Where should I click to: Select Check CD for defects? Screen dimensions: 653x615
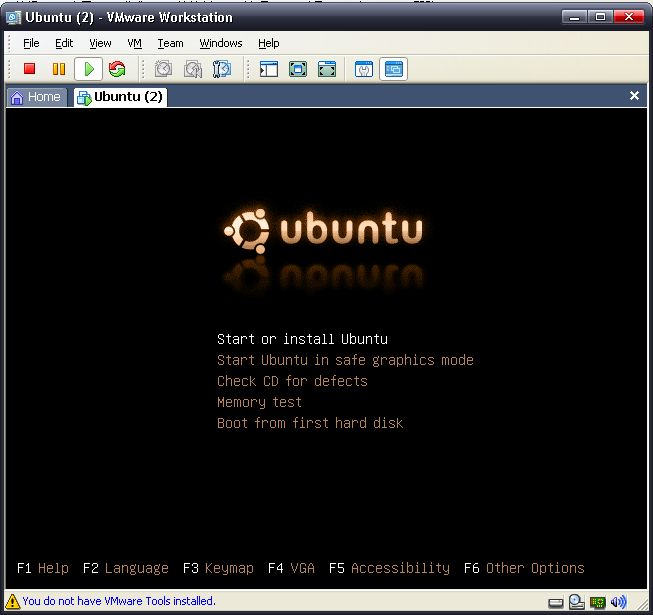[292, 381]
